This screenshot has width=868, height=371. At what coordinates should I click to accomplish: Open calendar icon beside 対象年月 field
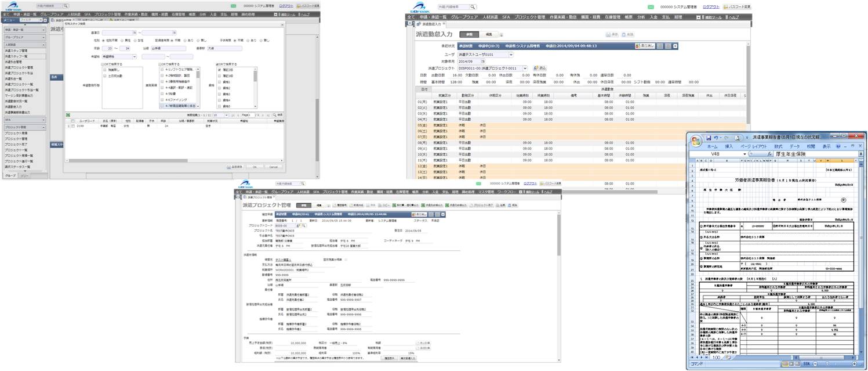pos(483,61)
